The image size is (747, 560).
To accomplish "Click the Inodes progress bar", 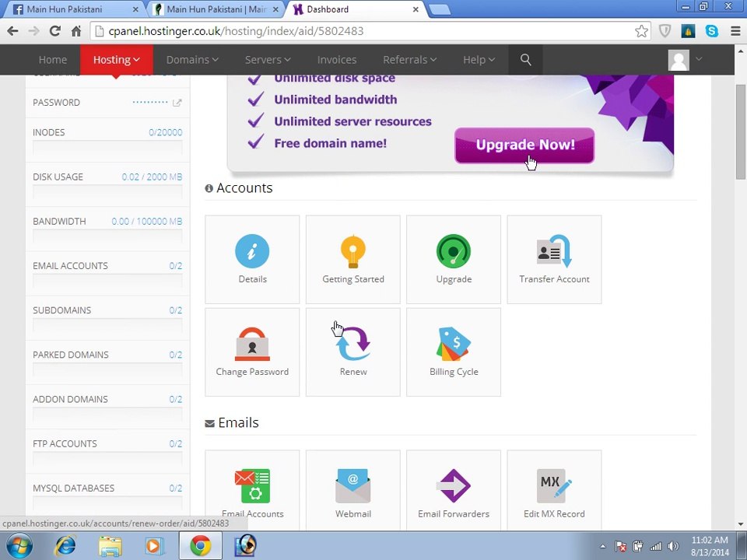I will pyautogui.click(x=107, y=148).
